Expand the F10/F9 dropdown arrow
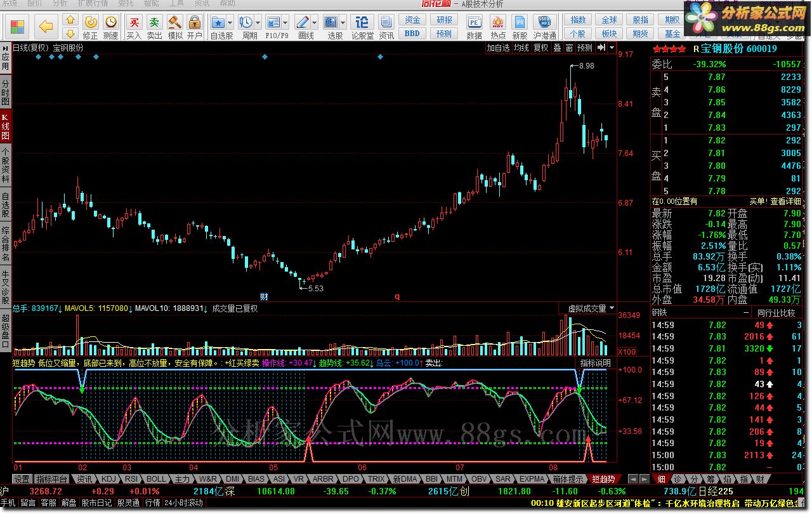This screenshot has width=812, height=514. tap(286, 22)
